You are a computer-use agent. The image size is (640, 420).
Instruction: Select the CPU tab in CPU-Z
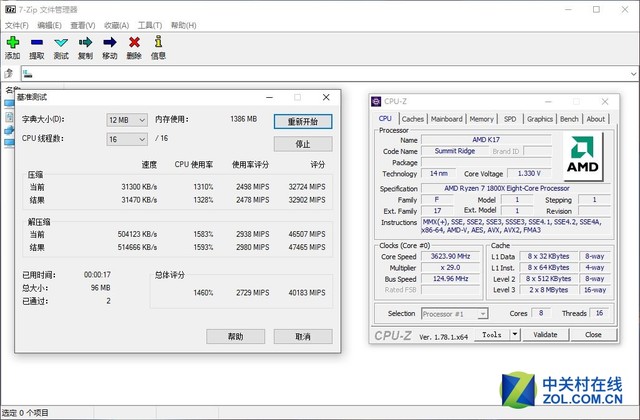coord(385,118)
